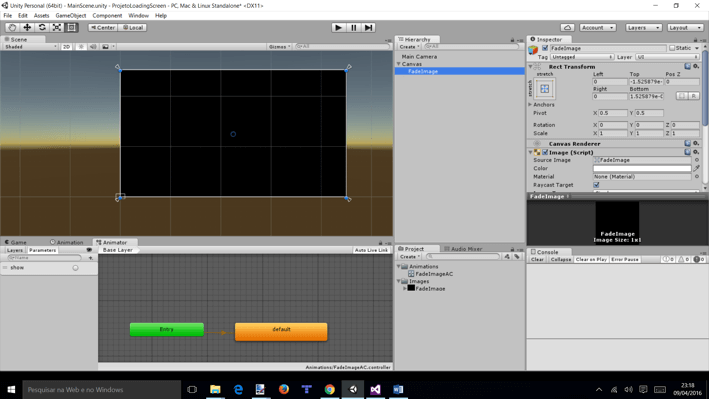The image size is (709, 399).
Task: Open the File menu
Action: pyautogui.click(x=8, y=15)
